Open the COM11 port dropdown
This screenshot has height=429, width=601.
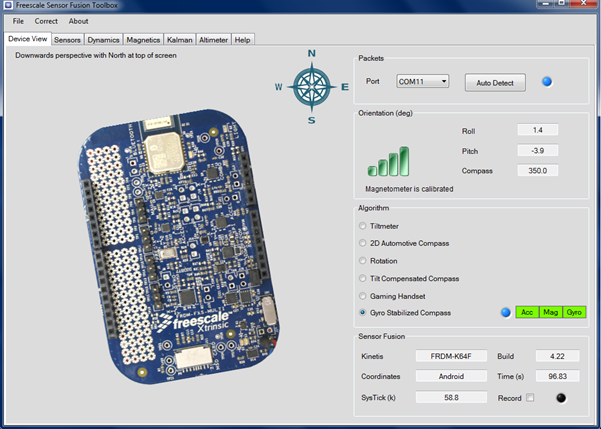pos(423,81)
